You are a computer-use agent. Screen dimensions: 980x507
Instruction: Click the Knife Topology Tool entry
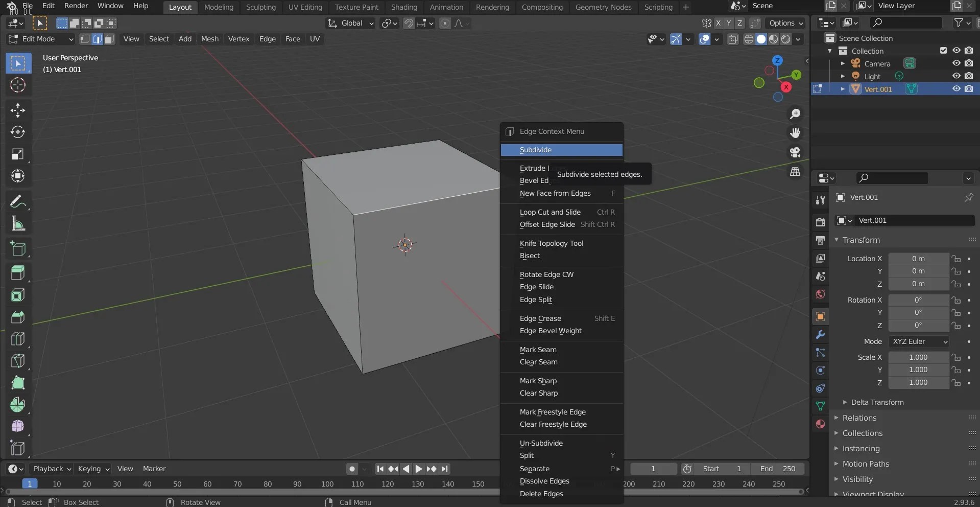(x=552, y=243)
